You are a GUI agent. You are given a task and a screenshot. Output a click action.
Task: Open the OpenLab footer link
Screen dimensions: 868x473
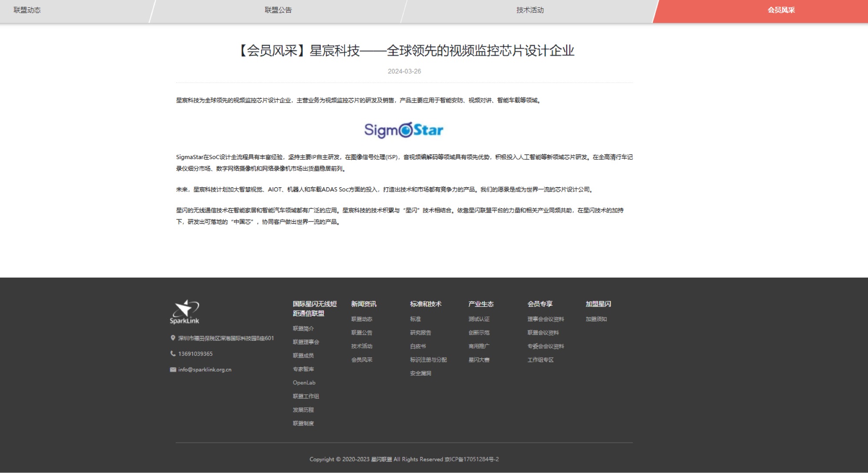pos(304,383)
